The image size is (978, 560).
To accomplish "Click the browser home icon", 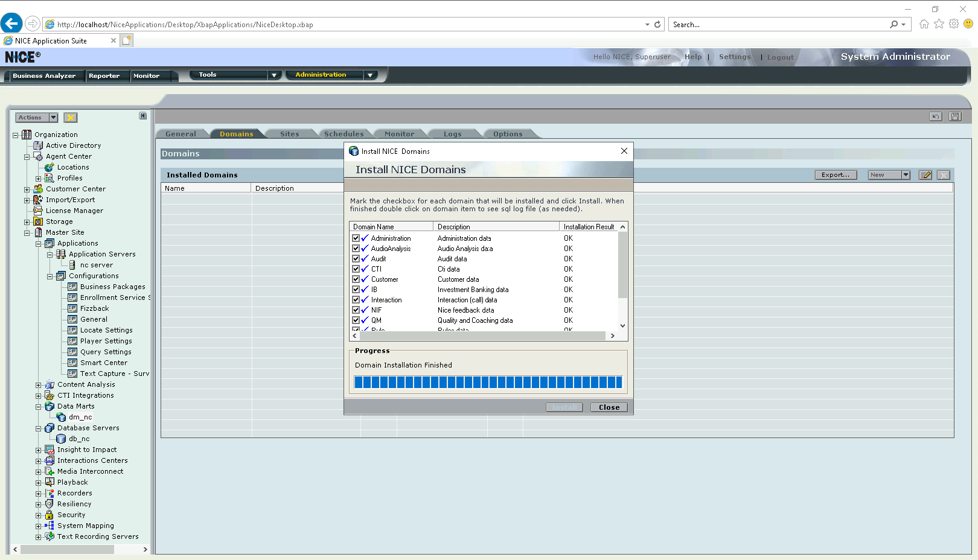I will point(924,24).
